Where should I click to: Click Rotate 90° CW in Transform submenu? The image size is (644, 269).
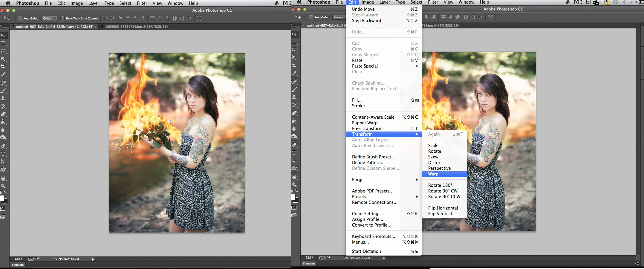pyautogui.click(x=445, y=191)
